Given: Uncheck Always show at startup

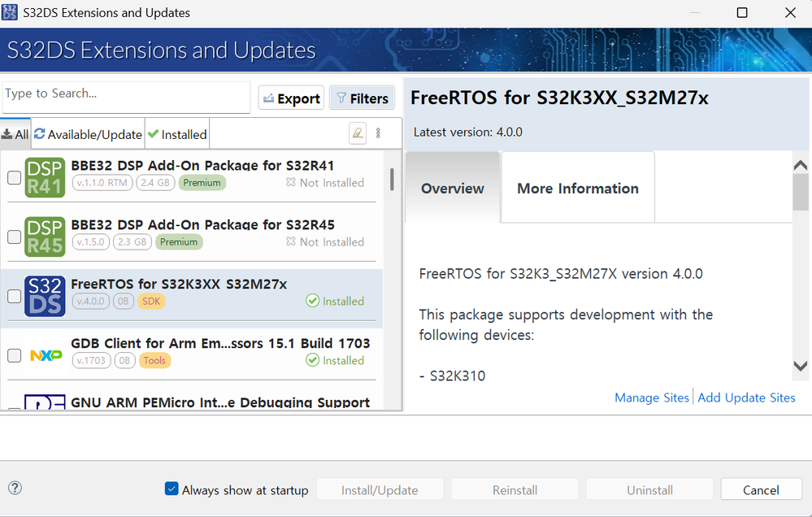Looking at the screenshot, I should 172,489.
